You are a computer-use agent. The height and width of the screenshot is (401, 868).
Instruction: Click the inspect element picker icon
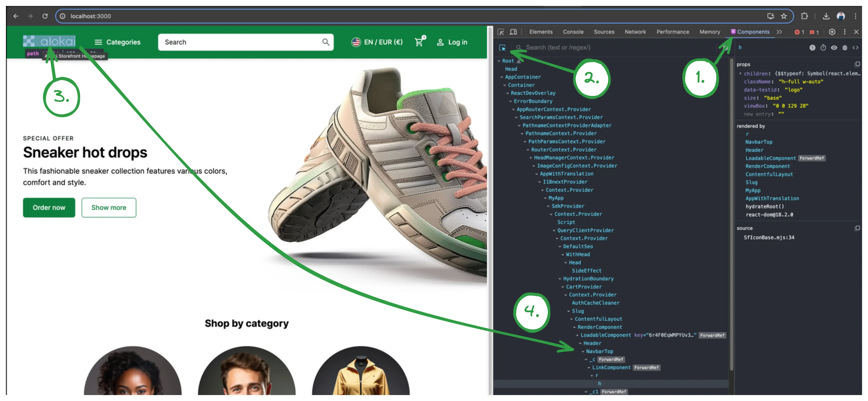[x=501, y=31]
